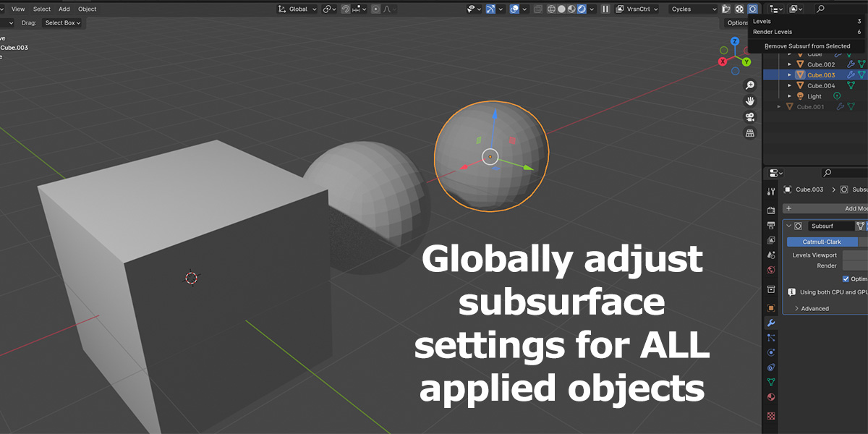
Task: Toggle the pause button in viewport header
Action: click(605, 9)
